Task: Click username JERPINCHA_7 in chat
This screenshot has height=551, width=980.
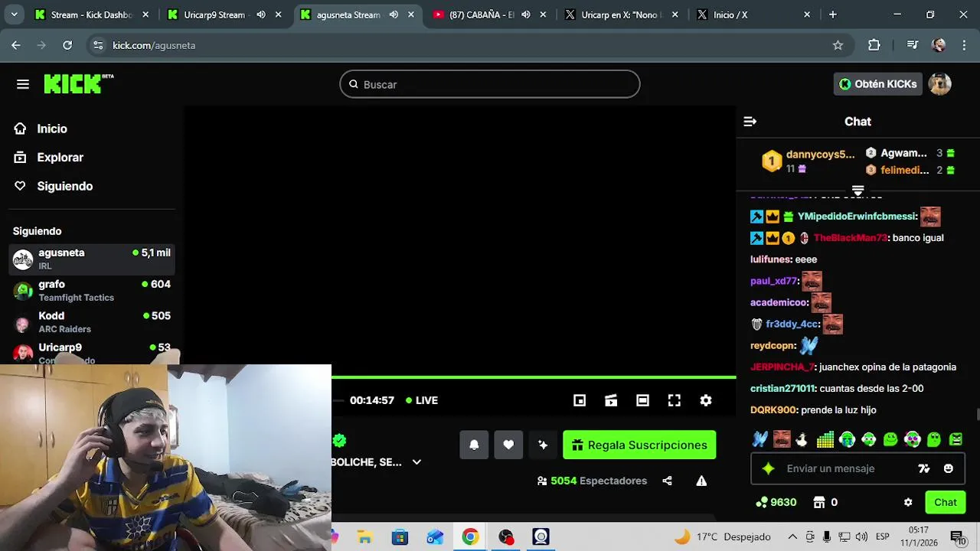Action: coord(782,367)
